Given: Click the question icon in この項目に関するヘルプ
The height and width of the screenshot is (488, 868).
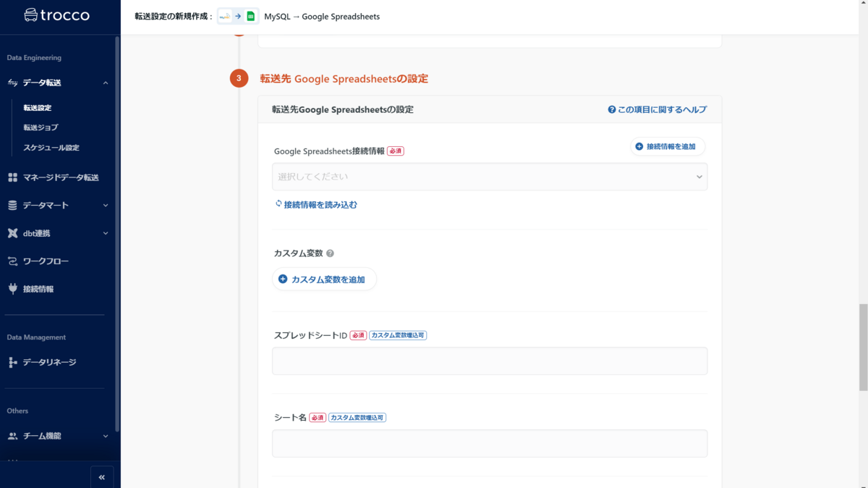Looking at the screenshot, I should [x=612, y=110].
